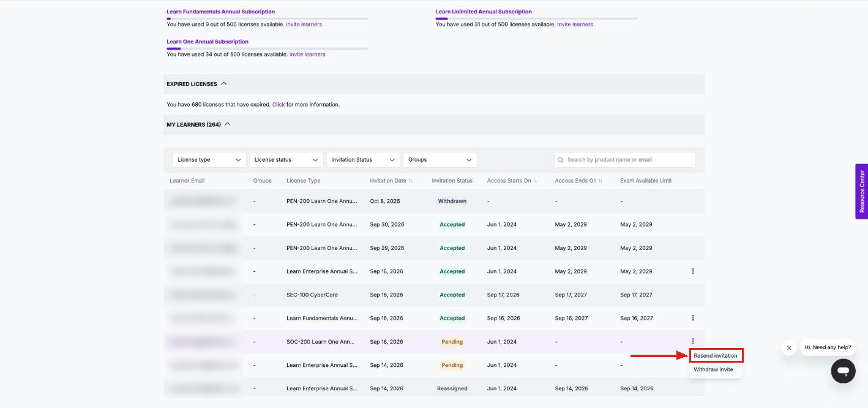Click the Sep 29, 2026 invitation date cell
868x408 pixels.
coord(387,248)
